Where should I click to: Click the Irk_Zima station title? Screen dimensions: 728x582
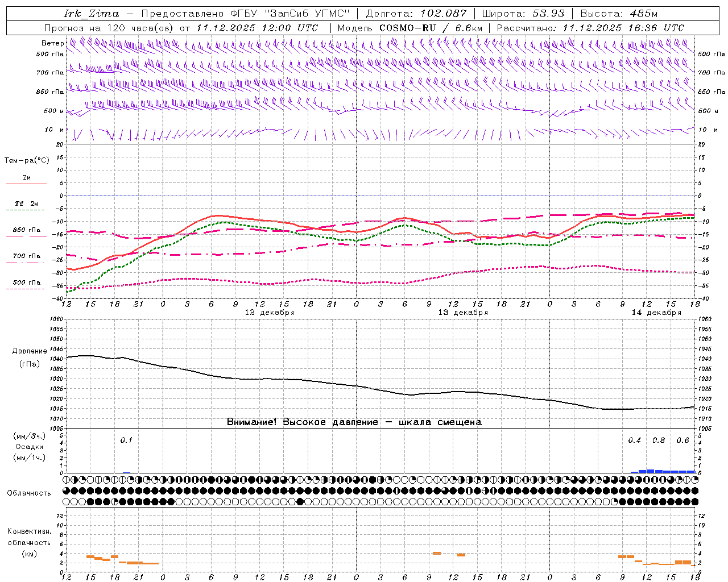(x=91, y=13)
